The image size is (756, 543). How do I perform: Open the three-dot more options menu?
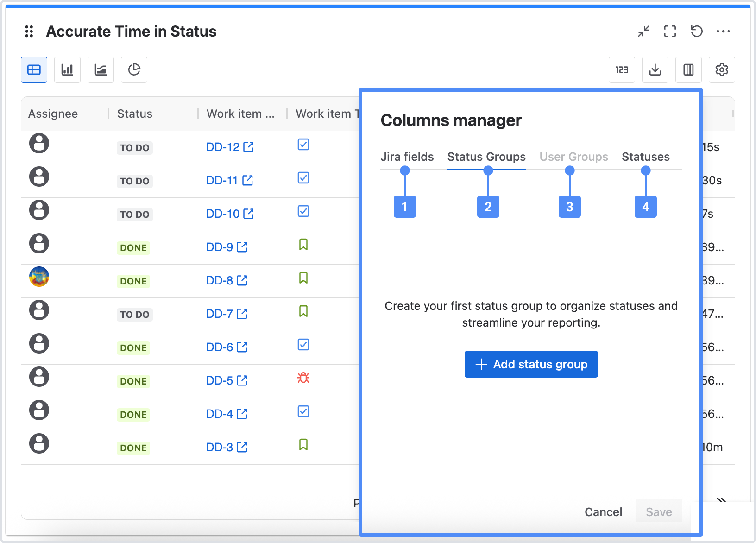tap(723, 32)
